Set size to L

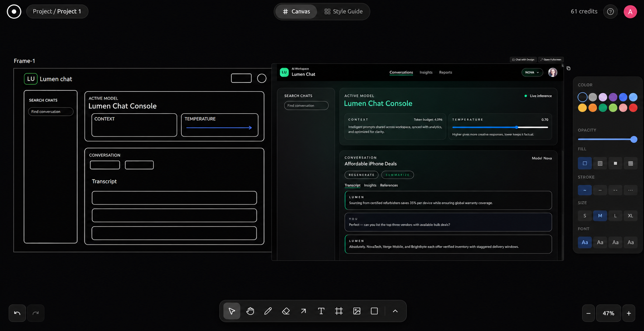click(615, 216)
